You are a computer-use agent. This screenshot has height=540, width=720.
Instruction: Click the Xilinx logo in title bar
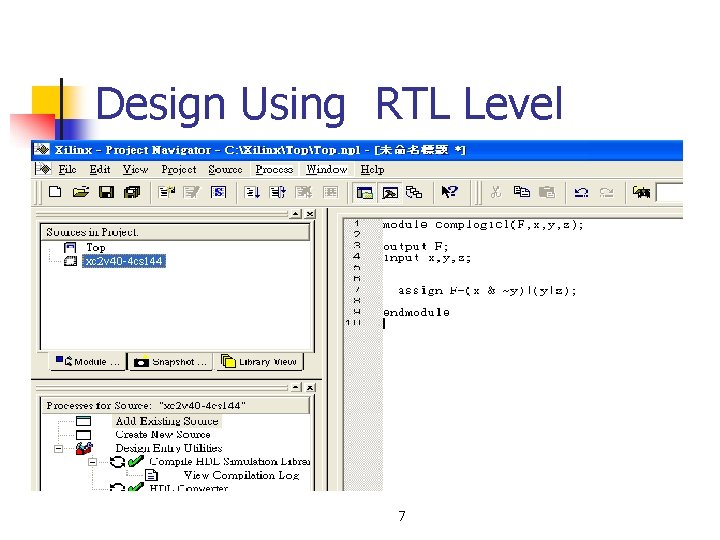42,150
